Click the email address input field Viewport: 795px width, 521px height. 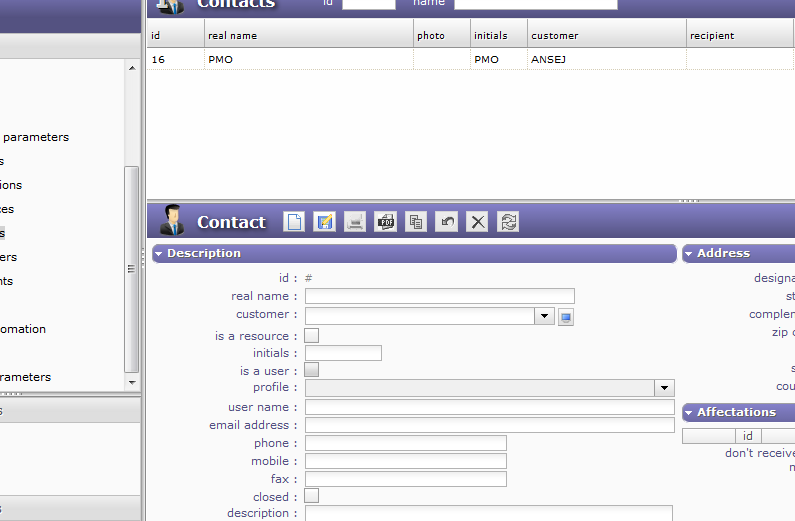(x=489, y=425)
